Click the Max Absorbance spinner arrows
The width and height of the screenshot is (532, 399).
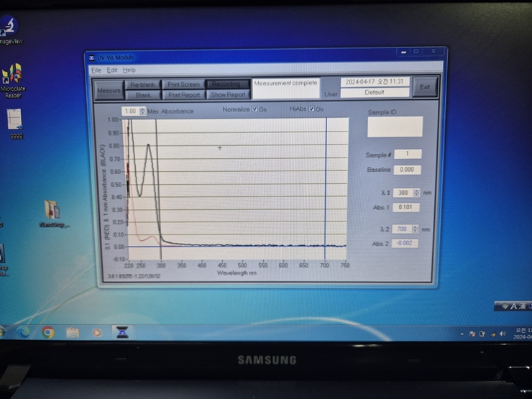(x=142, y=111)
